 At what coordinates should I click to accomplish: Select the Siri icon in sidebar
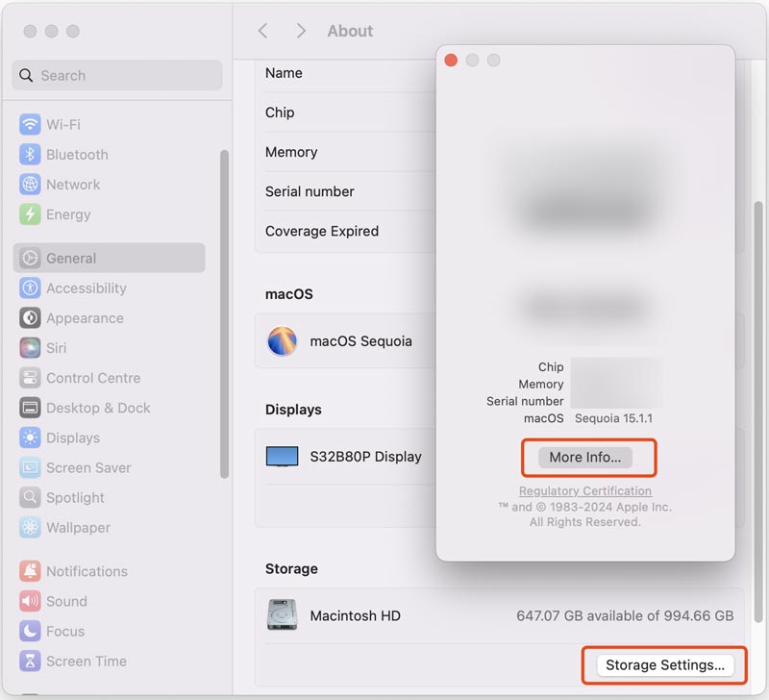point(30,348)
